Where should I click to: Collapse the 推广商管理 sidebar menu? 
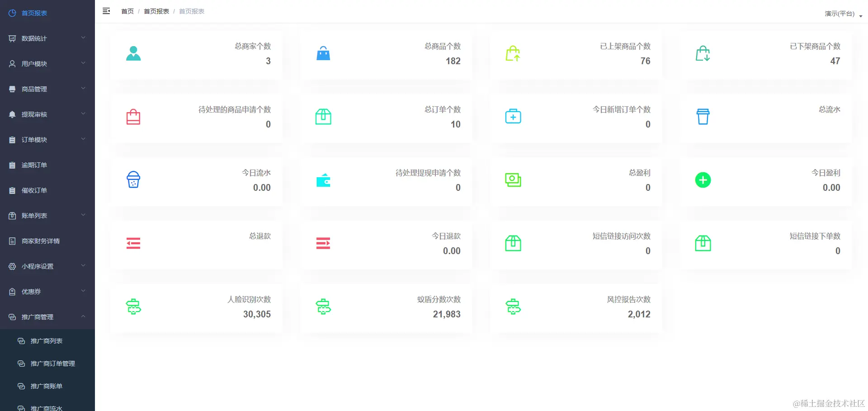pos(47,317)
